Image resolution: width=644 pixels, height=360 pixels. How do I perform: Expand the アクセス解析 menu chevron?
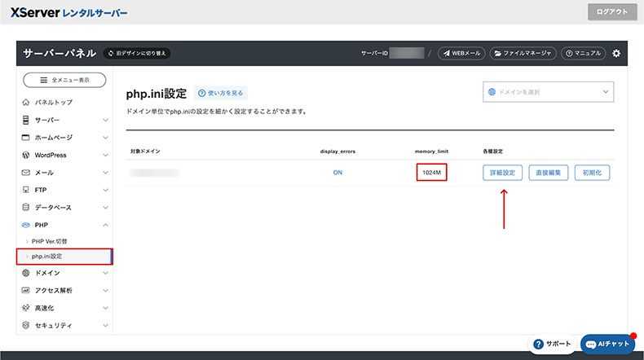pos(105,291)
